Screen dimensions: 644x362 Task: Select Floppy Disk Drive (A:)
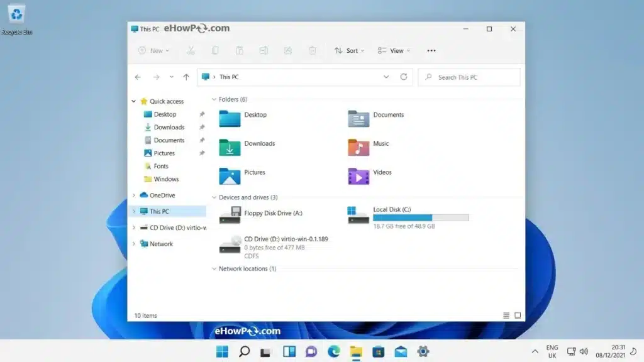[261, 214]
